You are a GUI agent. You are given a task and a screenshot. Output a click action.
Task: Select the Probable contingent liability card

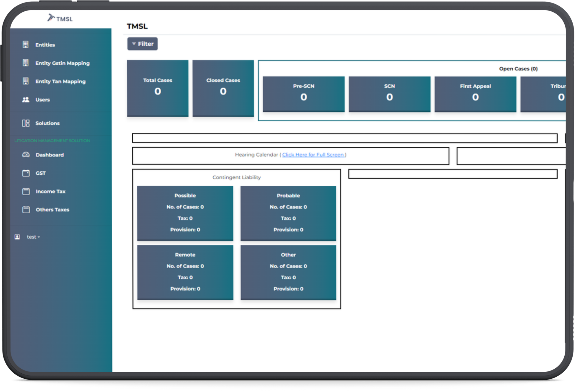click(x=288, y=213)
